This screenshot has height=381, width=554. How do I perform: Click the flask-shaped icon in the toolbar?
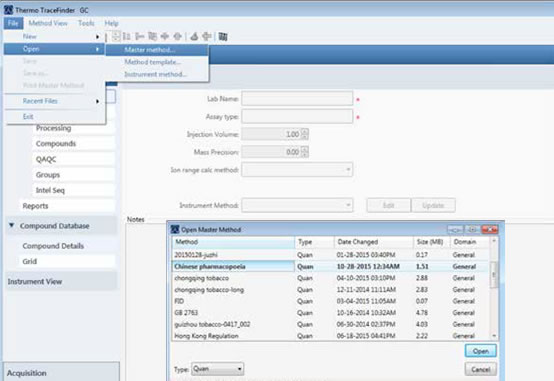tap(194, 36)
